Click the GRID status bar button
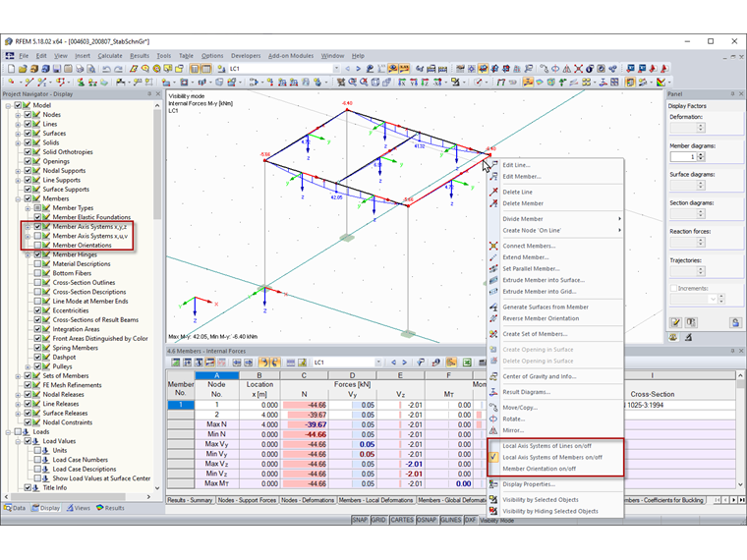The height and width of the screenshot is (560, 747). click(x=378, y=520)
